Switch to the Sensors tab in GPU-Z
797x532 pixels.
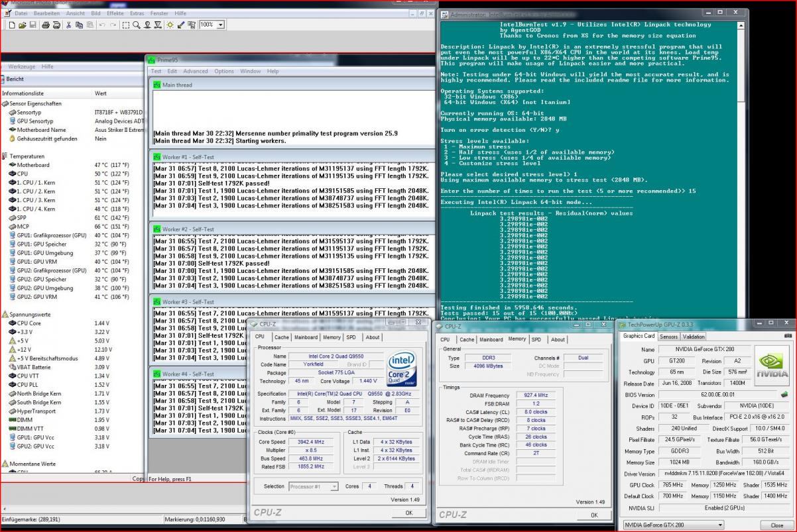[x=668, y=337]
